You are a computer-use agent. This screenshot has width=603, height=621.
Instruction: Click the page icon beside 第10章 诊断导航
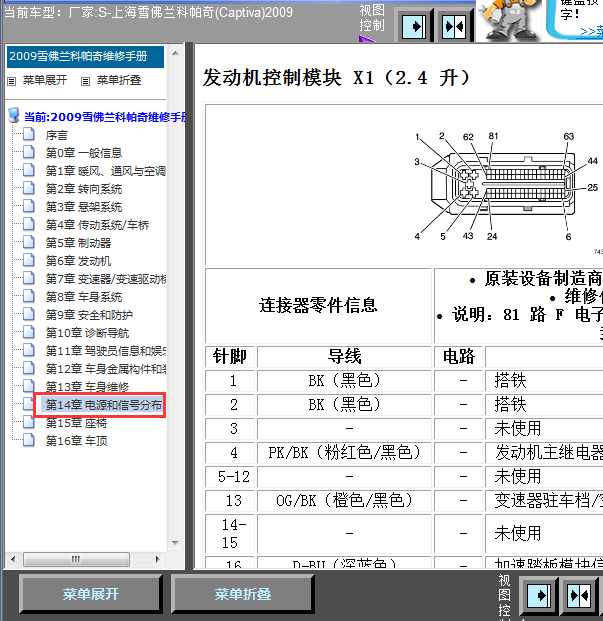[29, 332]
